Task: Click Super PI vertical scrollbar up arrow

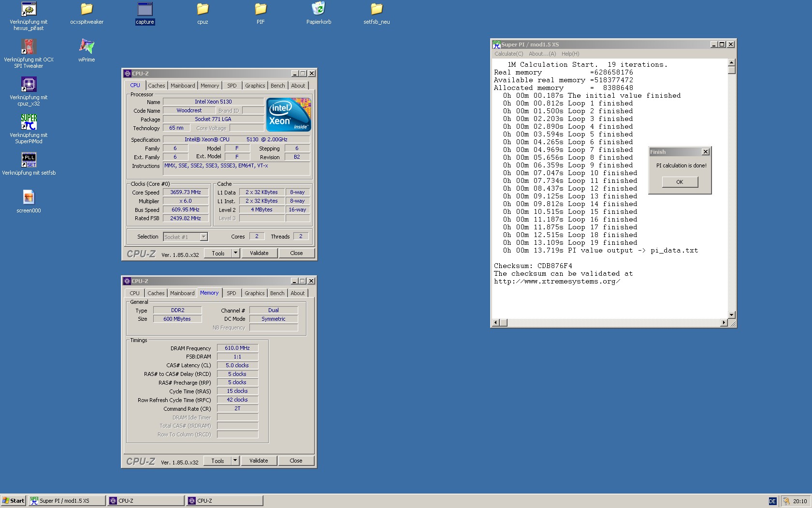Action: tap(732, 62)
